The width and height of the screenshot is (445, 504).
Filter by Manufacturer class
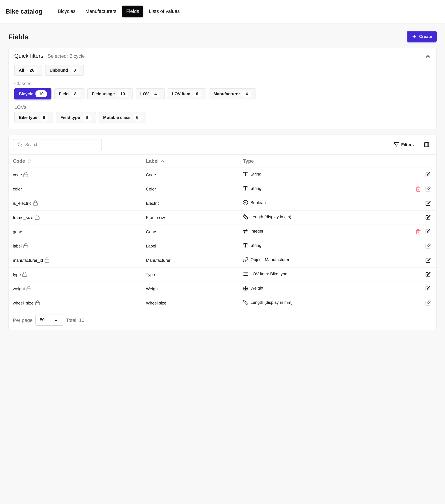click(x=232, y=94)
